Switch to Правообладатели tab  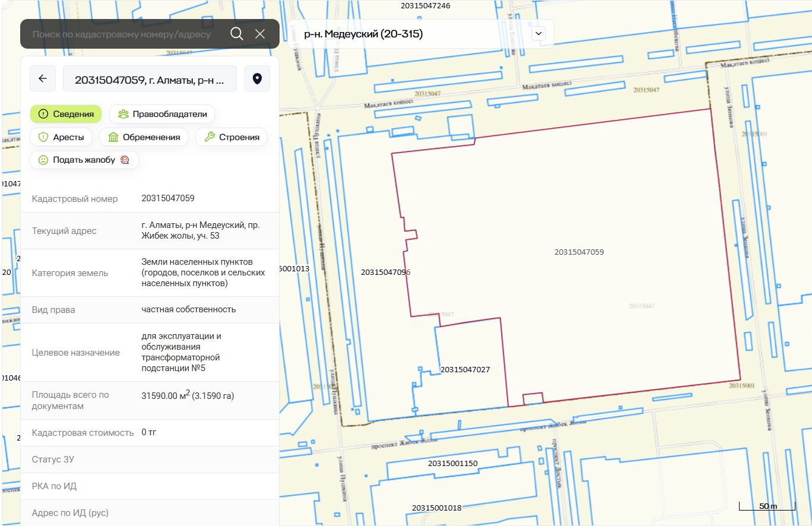[x=162, y=114]
